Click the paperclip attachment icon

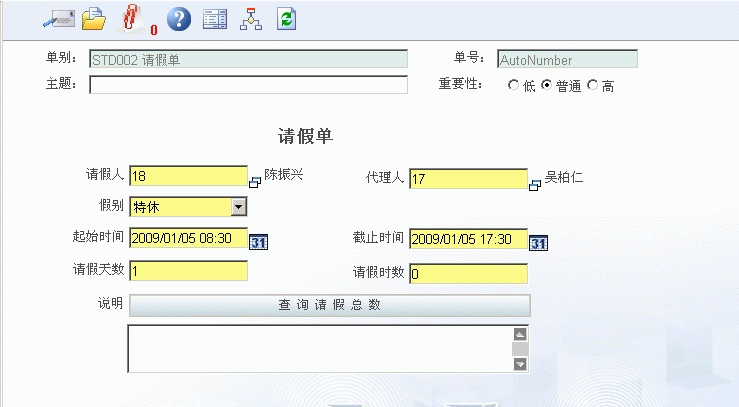[132, 19]
